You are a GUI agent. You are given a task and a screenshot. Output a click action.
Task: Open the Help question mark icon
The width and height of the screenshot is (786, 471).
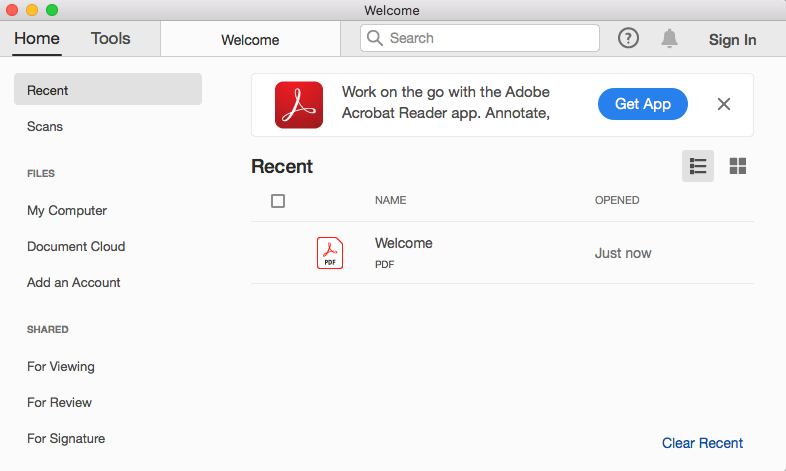[628, 38]
